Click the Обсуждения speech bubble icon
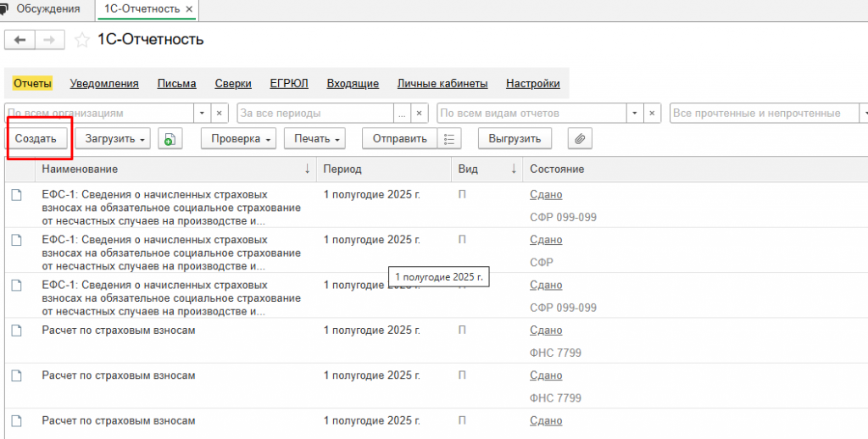868x439 pixels. [x=4, y=8]
